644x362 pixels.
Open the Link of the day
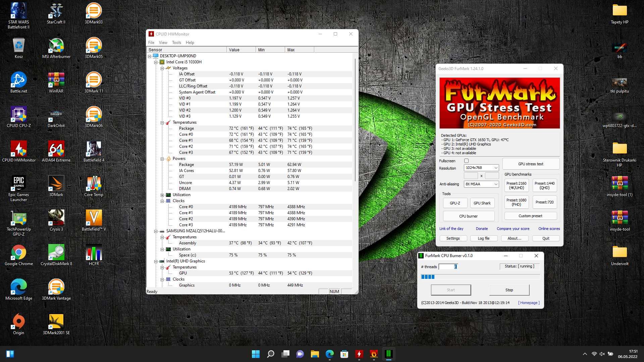[x=451, y=229]
